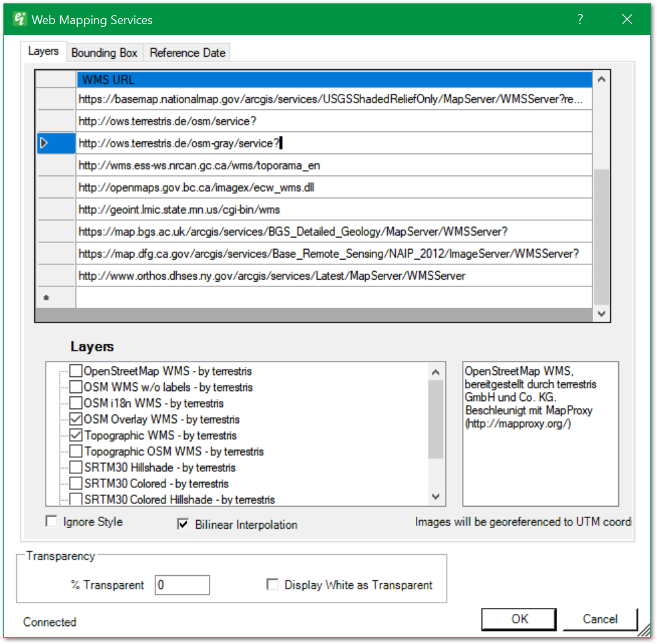
Task: Click the % Transparent input field
Action: (182, 585)
